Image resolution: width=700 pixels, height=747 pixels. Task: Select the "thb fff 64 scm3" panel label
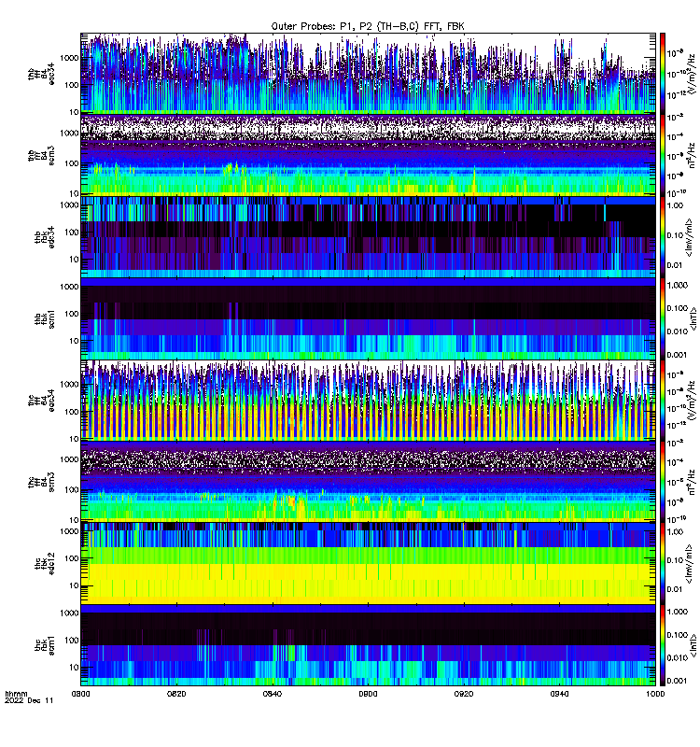(41, 156)
